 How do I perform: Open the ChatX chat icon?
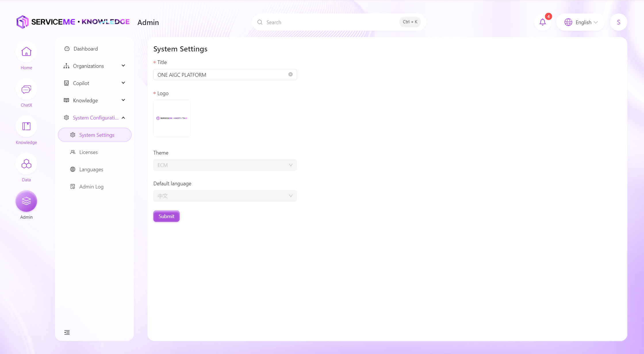[x=26, y=89]
